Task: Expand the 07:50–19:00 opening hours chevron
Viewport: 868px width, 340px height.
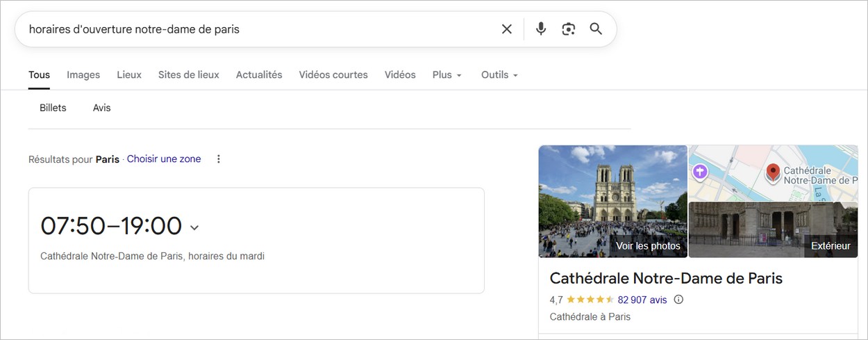Action: pyautogui.click(x=194, y=227)
